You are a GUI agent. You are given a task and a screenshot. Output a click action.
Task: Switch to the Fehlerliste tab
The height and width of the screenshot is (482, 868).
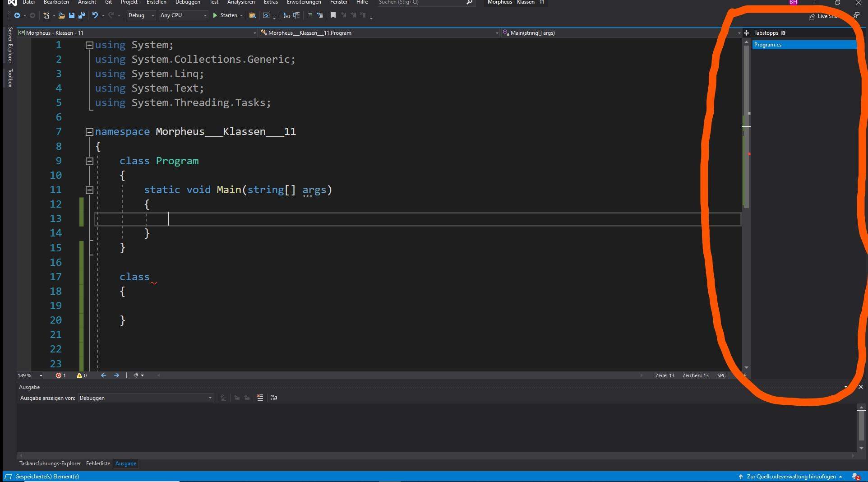point(98,463)
